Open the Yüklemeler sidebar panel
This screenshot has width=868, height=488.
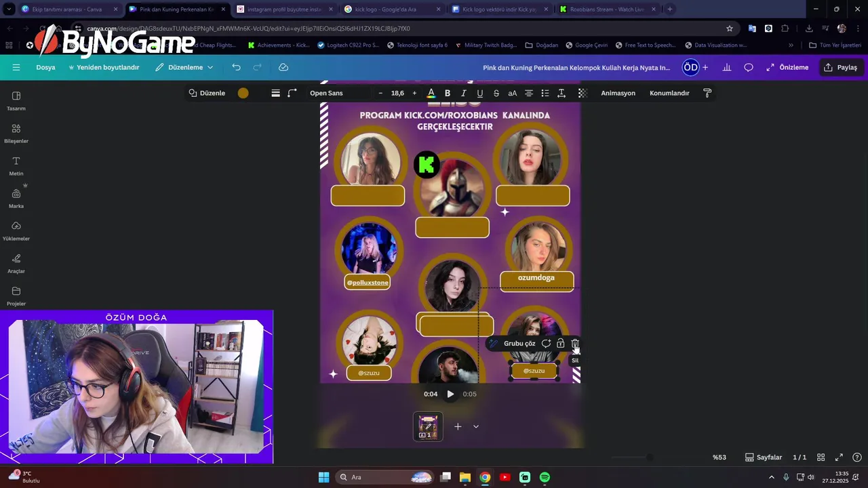pyautogui.click(x=16, y=230)
